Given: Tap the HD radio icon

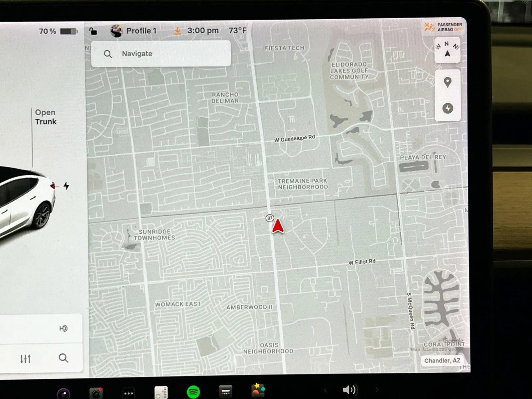Looking at the screenshot, I should (x=63, y=329).
